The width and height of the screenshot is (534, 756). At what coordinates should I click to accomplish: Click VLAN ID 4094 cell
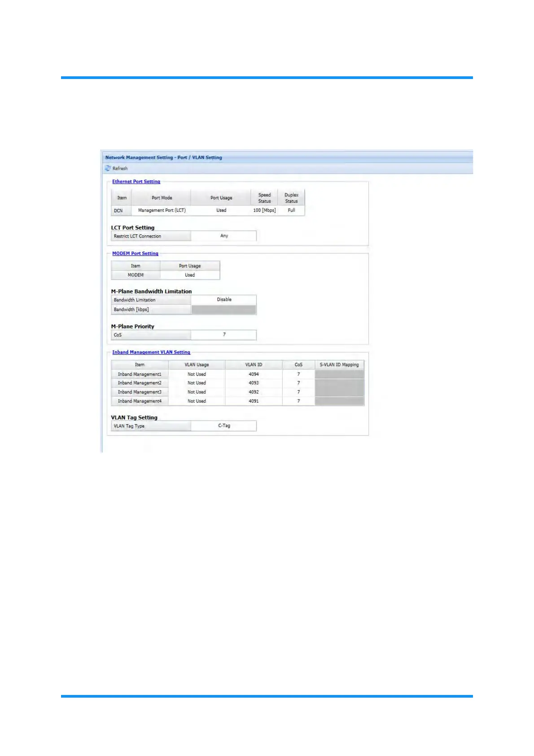click(x=254, y=374)
